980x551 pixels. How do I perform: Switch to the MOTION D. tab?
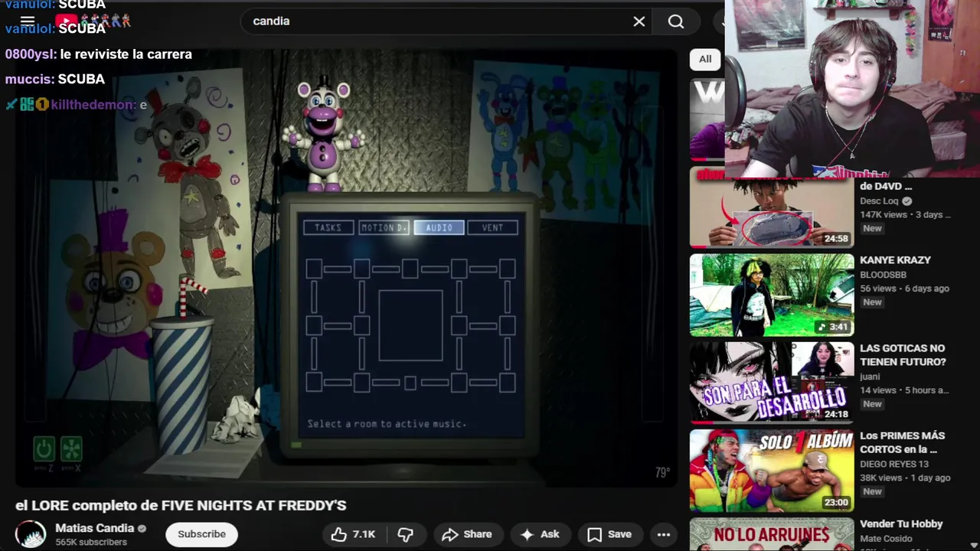click(384, 227)
